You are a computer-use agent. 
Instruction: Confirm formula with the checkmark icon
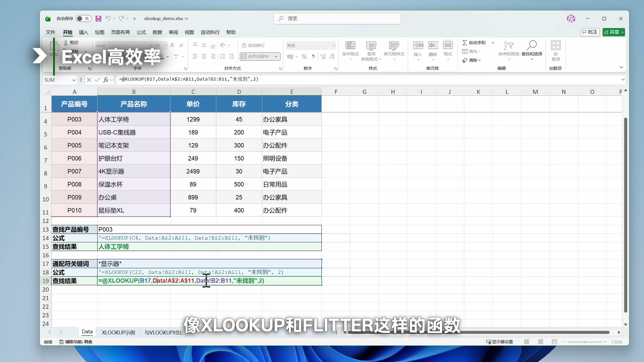point(97,79)
